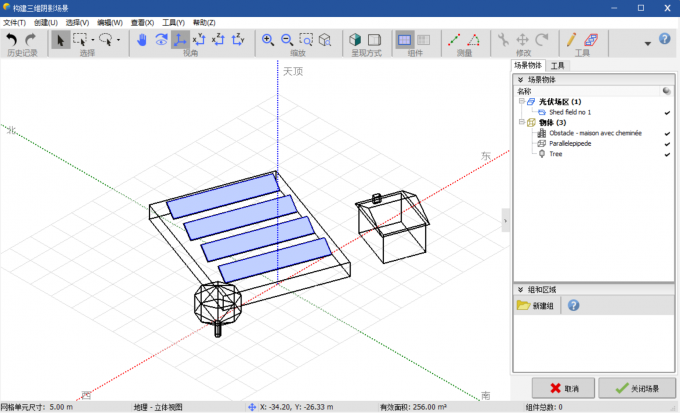
Task: Click the rotate modify icon
Action: point(542,40)
